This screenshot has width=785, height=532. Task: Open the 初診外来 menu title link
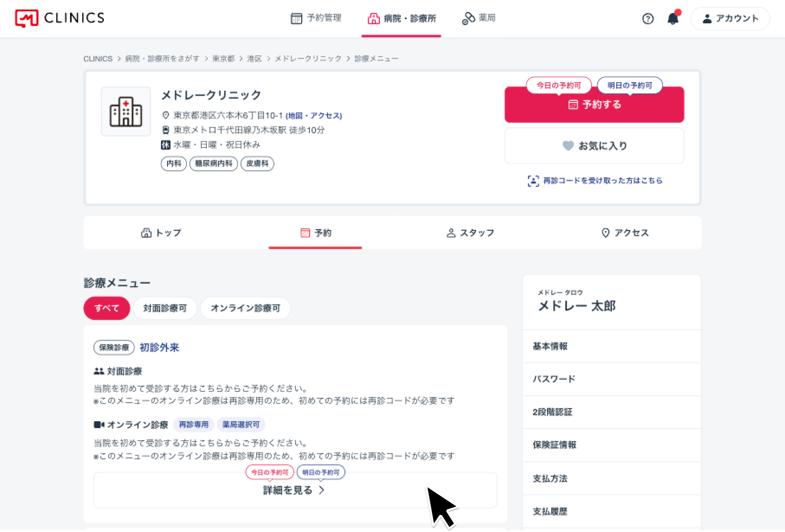tap(159, 348)
